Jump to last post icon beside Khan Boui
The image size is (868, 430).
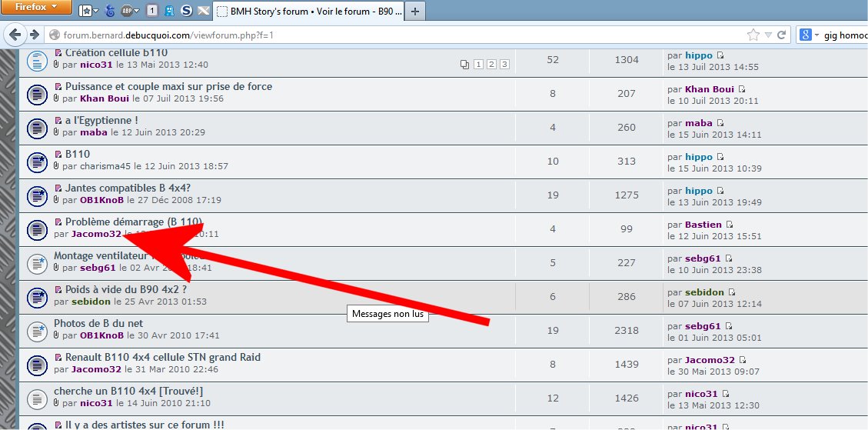(742, 89)
